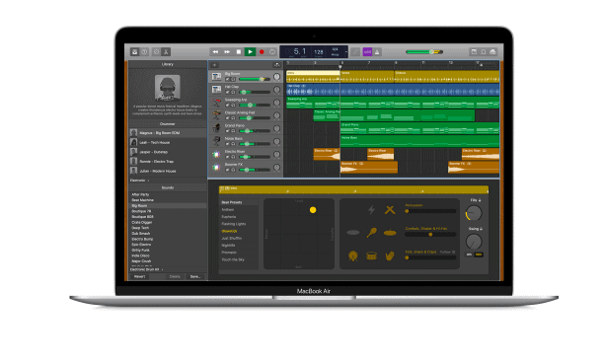Image resolution: width=603 pixels, height=364 pixels.
Task: Toggle the Library button in the toolbar
Action: (x=134, y=52)
